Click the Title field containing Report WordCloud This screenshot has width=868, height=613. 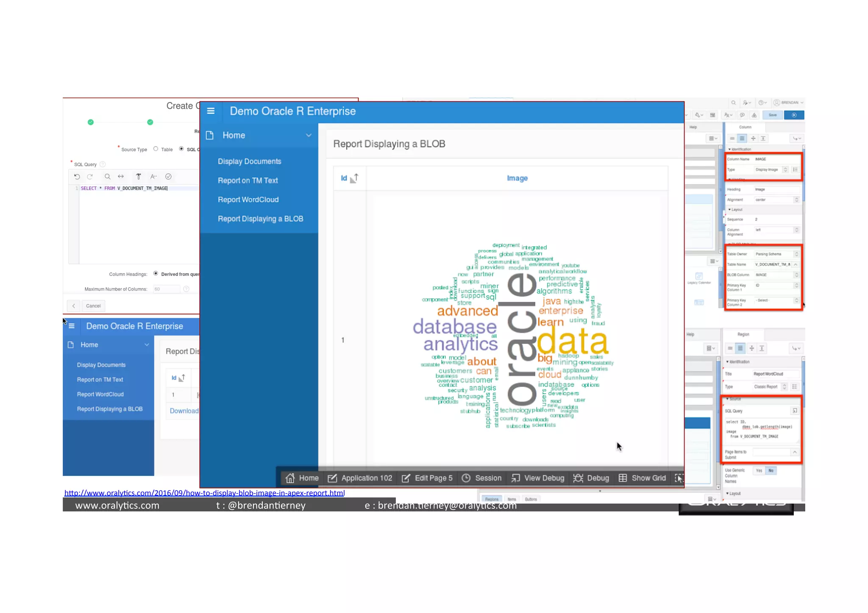(776, 374)
